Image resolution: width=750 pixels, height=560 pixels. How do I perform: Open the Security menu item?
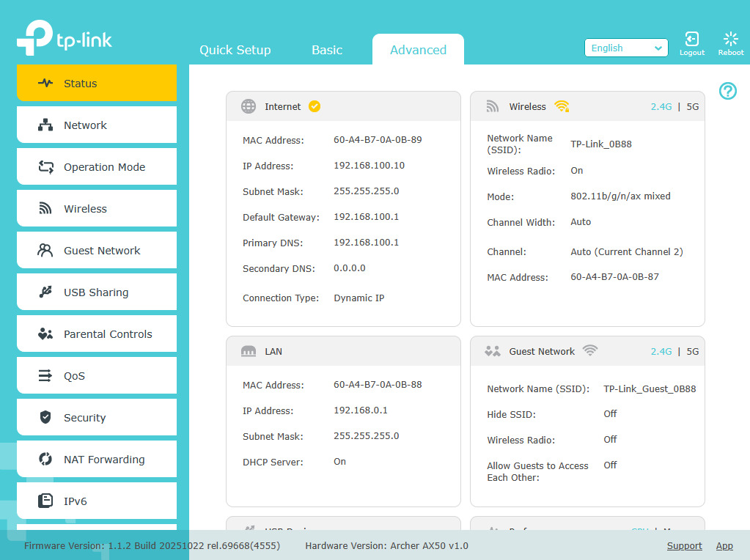(97, 417)
